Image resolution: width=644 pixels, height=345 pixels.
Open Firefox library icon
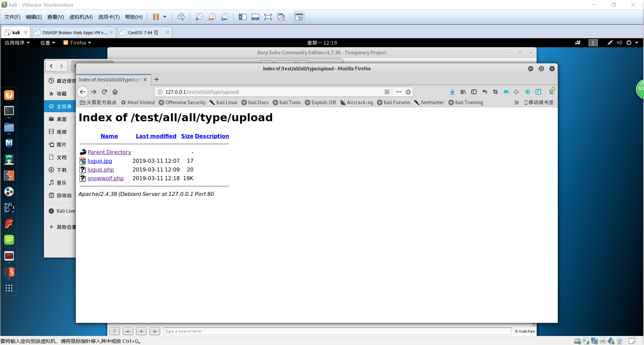(463, 92)
